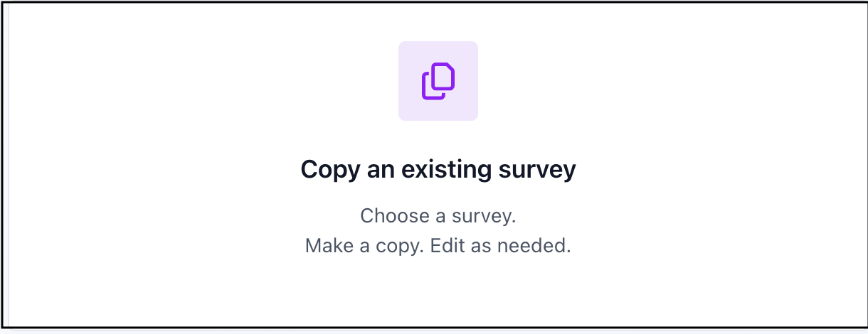Select the Copy an existing survey card
Viewport: 868px width, 334px height.
point(434,165)
